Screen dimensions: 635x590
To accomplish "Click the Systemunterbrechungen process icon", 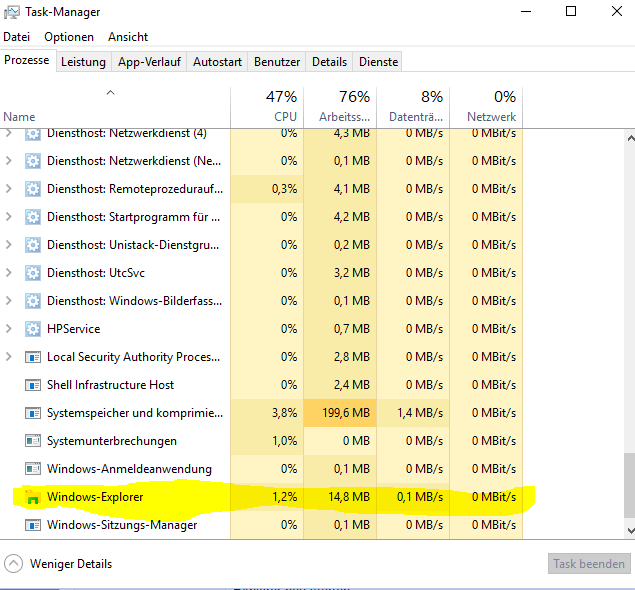I will point(33,441).
